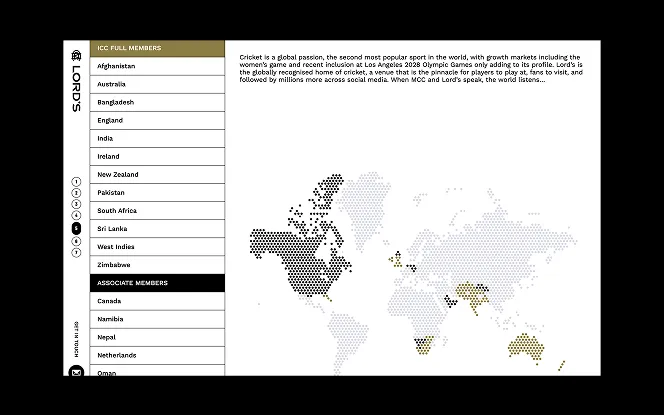Go to page 3 indicator
664x415 pixels.
pos(76,204)
